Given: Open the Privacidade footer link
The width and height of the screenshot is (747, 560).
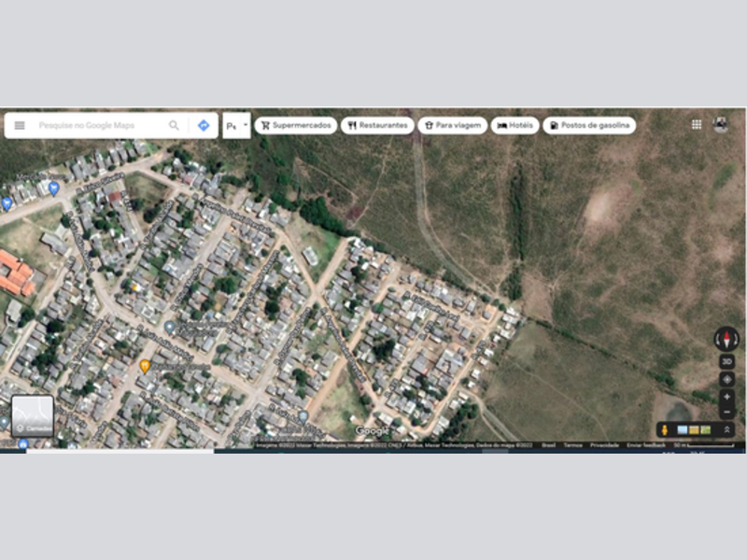Looking at the screenshot, I should 604,445.
